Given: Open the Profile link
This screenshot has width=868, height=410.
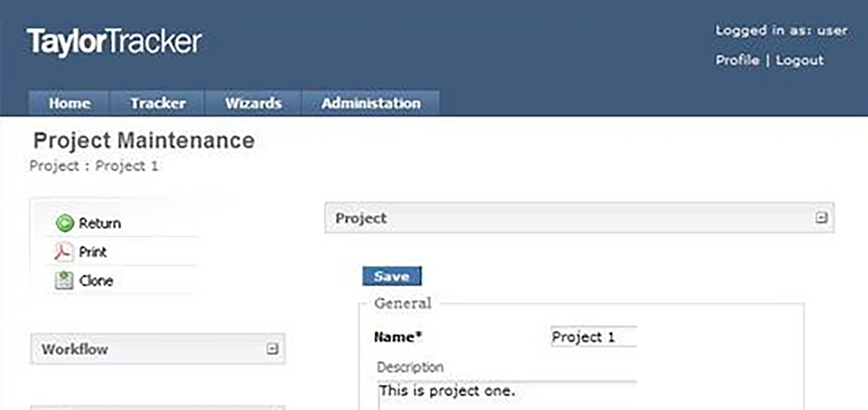Looking at the screenshot, I should pos(737,60).
